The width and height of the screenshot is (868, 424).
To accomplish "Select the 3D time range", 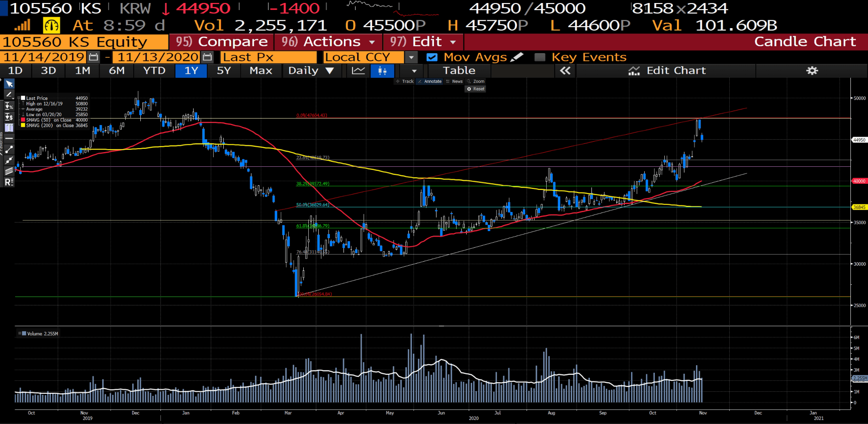I will [48, 71].
